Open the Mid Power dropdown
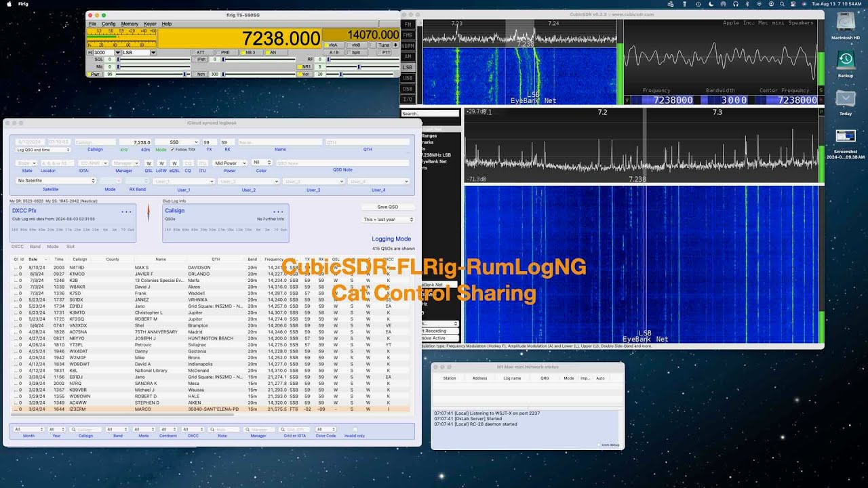The height and width of the screenshot is (488, 868). pyautogui.click(x=231, y=163)
